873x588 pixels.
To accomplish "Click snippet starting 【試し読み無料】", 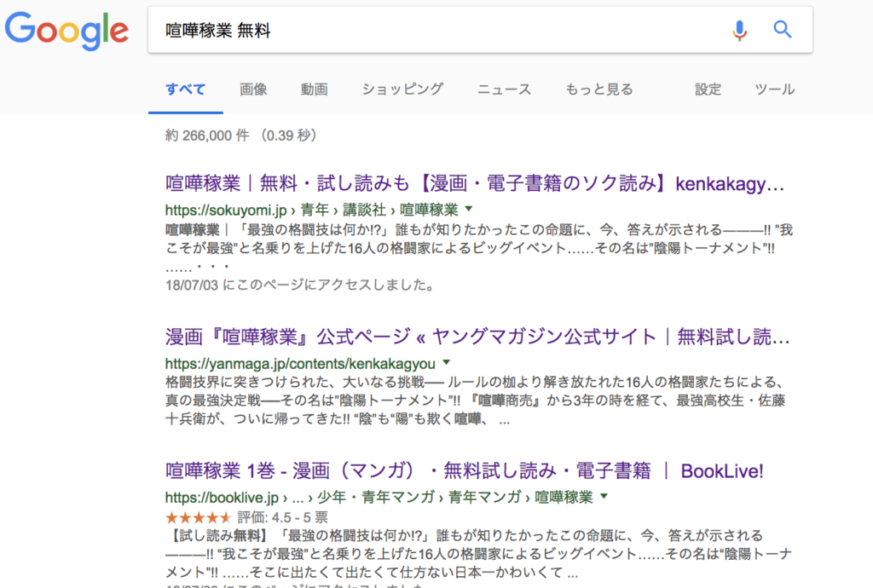I will pos(478,554).
